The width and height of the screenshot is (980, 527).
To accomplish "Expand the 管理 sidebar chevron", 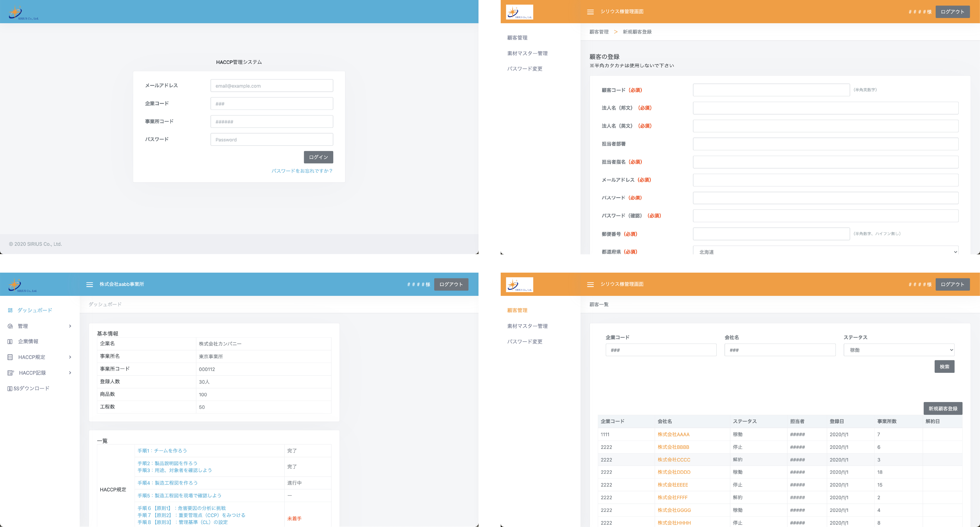I will [x=70, y=326].
